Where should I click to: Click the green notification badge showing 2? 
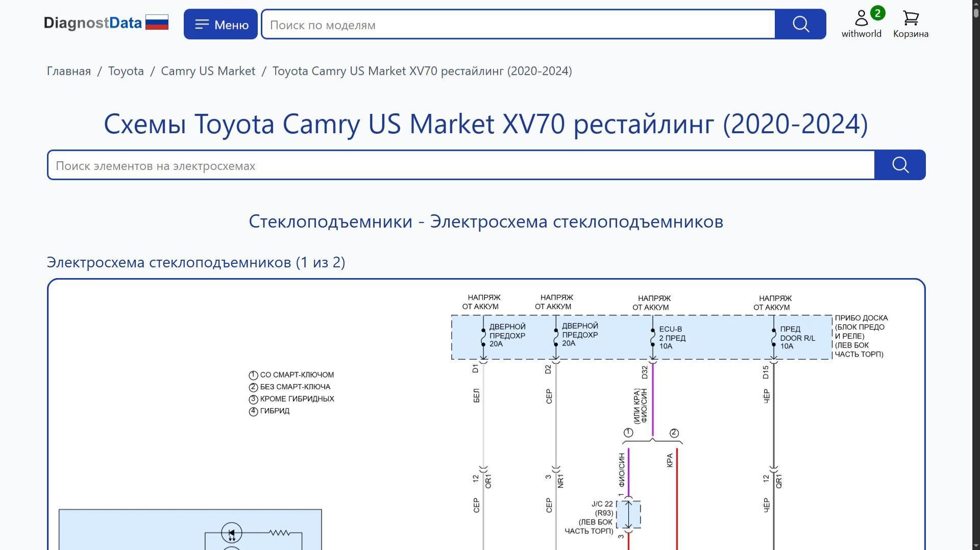(877, 13)
